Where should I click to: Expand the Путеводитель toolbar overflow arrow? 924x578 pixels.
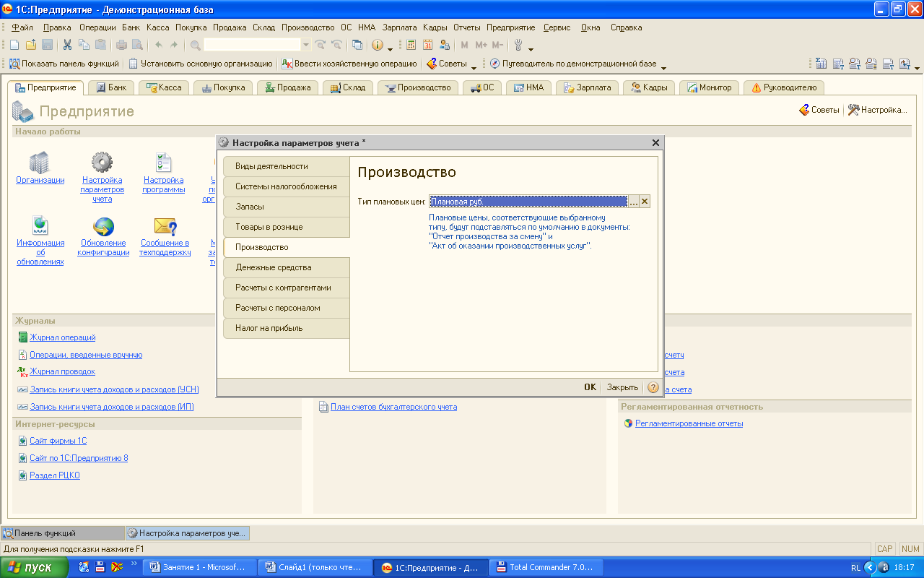663,66
